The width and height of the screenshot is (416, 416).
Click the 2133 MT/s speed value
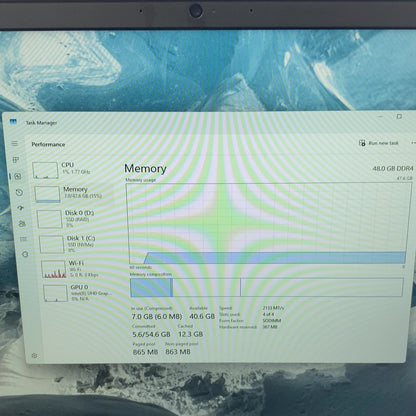click(x=273, y=308)
